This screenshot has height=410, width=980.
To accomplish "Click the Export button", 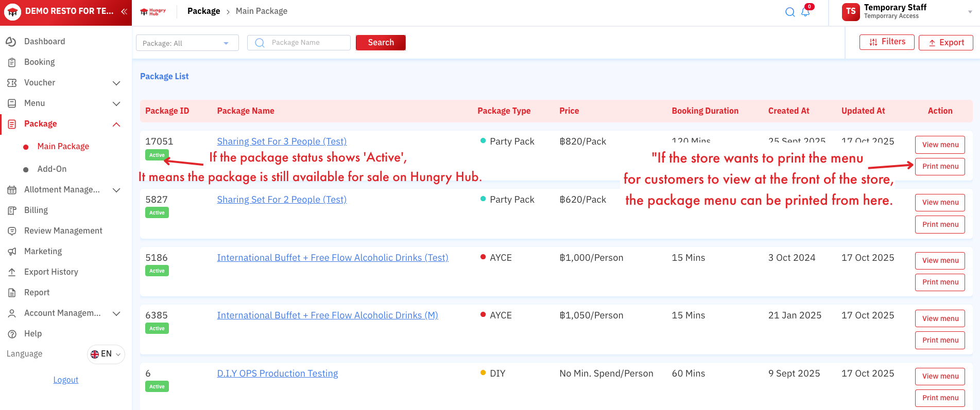I will pyautogui.click(x=946, y=43).
